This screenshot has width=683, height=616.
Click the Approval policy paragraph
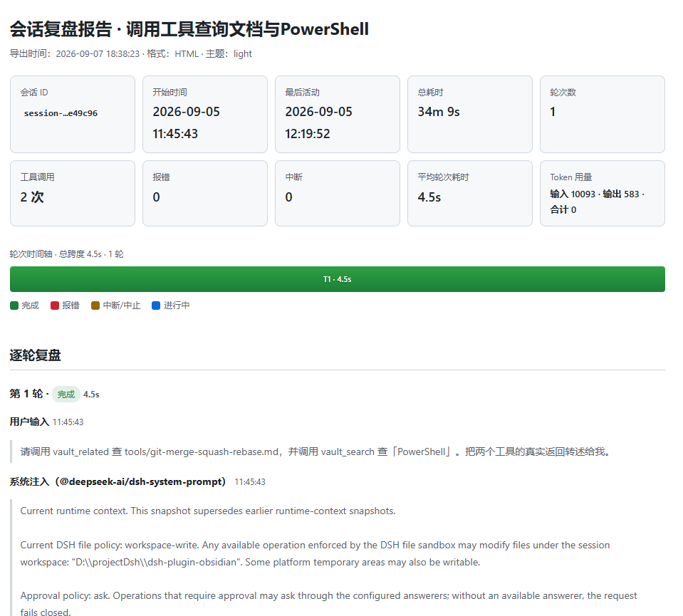tap(328, 604)
